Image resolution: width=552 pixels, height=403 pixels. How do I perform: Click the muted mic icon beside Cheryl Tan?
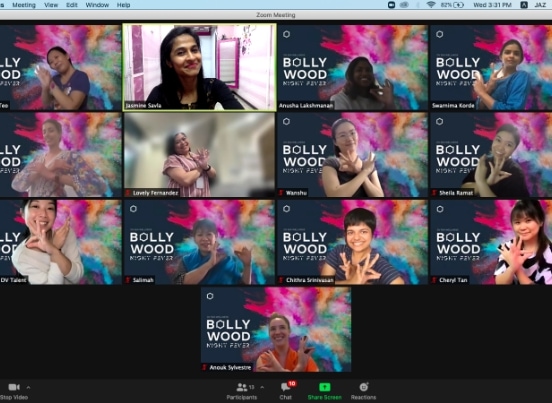tap(434, 280)
